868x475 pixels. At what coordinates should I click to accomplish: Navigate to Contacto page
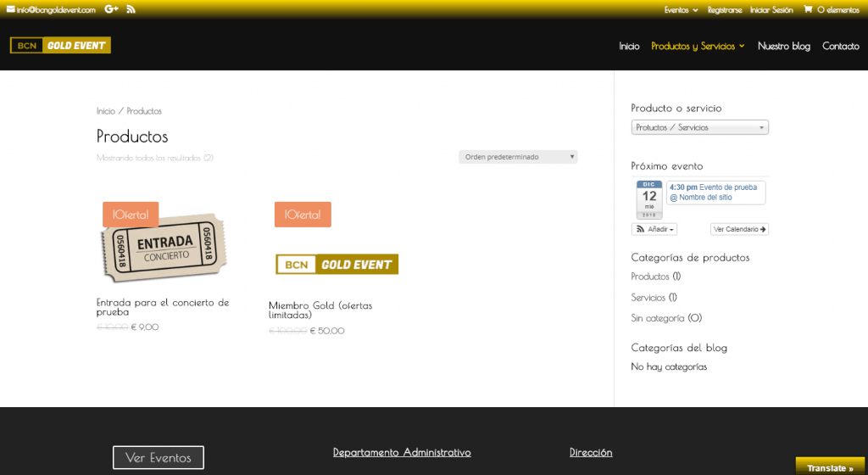click(x=840, y=46)
